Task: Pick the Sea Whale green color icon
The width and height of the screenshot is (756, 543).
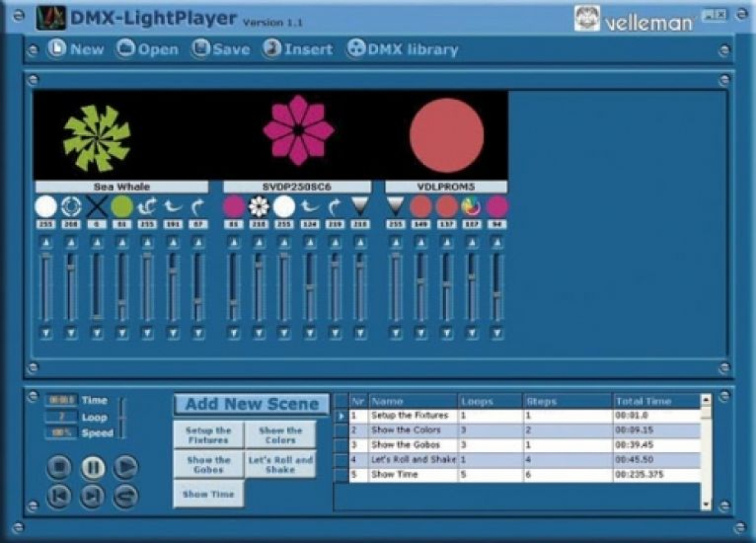Action: click(x=122, y=207)
